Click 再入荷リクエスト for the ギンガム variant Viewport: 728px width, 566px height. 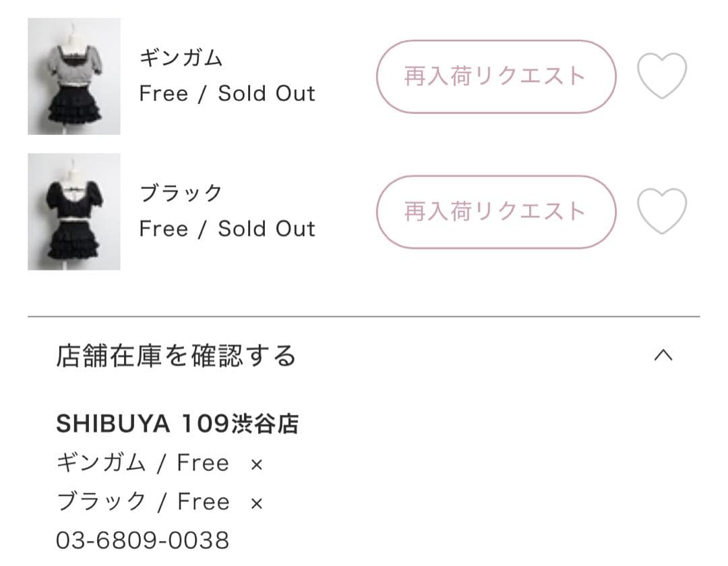[495, 76]
